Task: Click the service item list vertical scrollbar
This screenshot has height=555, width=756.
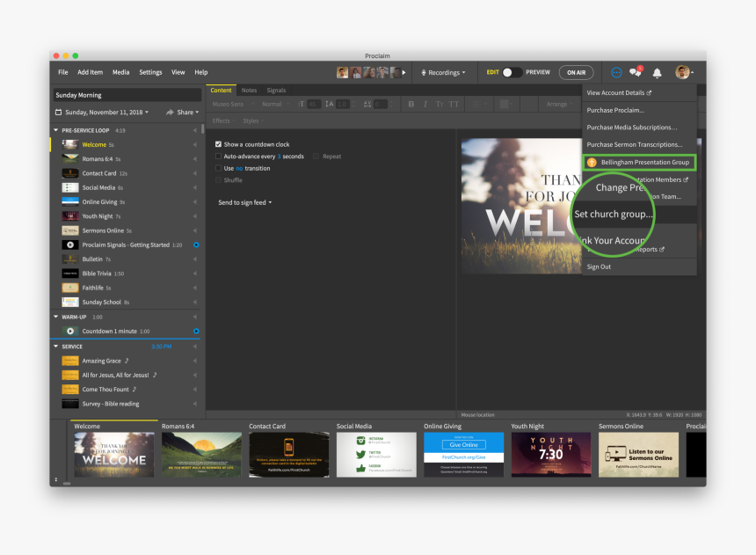Action: (x=202, y=129)
